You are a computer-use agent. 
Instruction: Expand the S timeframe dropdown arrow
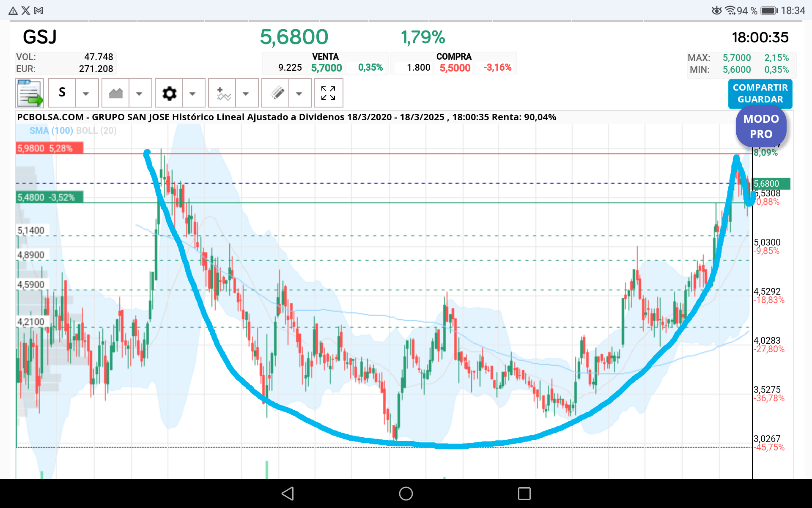pos(86,93)
